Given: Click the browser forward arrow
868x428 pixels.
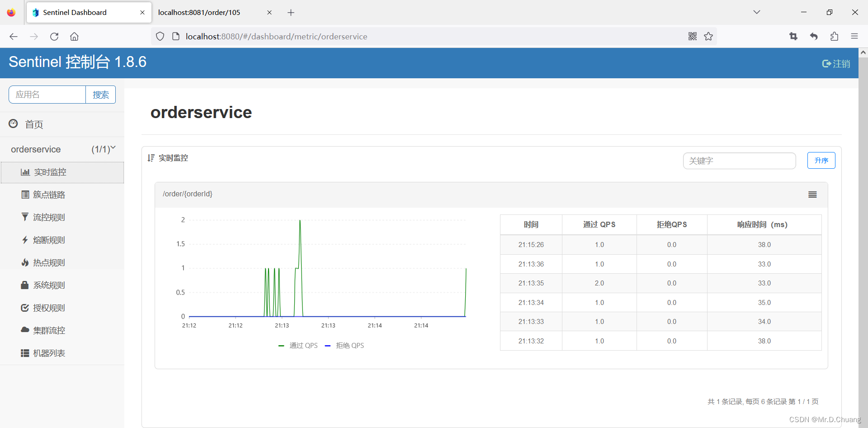Looking at the screenshot, I should coord(34,37).
